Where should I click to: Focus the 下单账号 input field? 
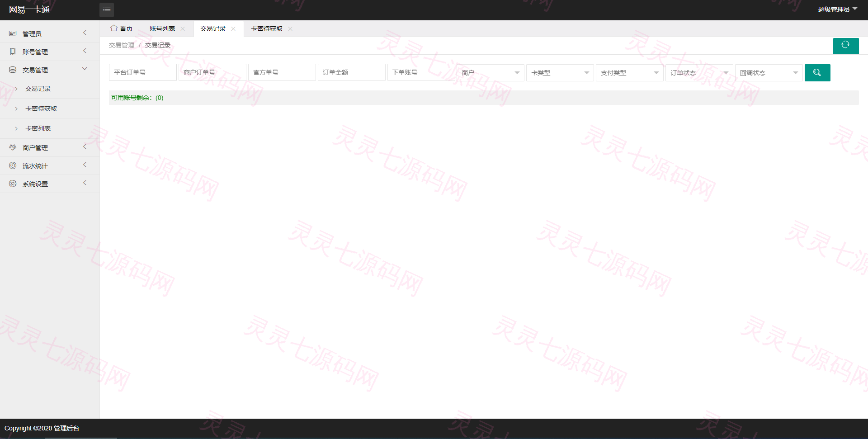click(x=421, y=72)
